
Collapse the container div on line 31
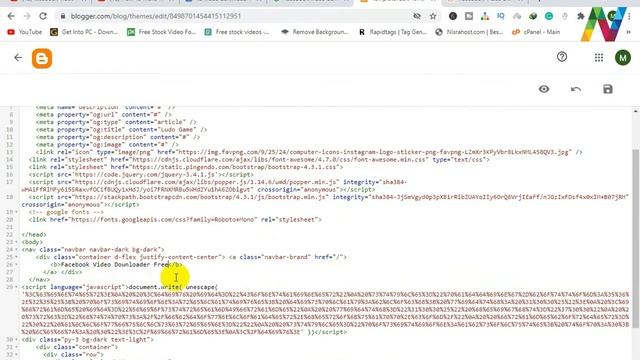(x=16, y=347)
